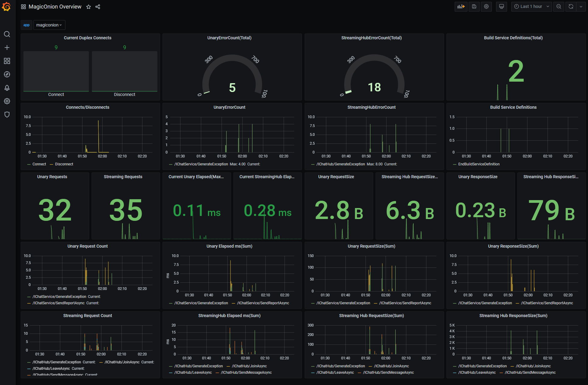Click the UnaryErrorCount panel title
The width and height of the screenshot is (588, 385).
click(229, 107)
